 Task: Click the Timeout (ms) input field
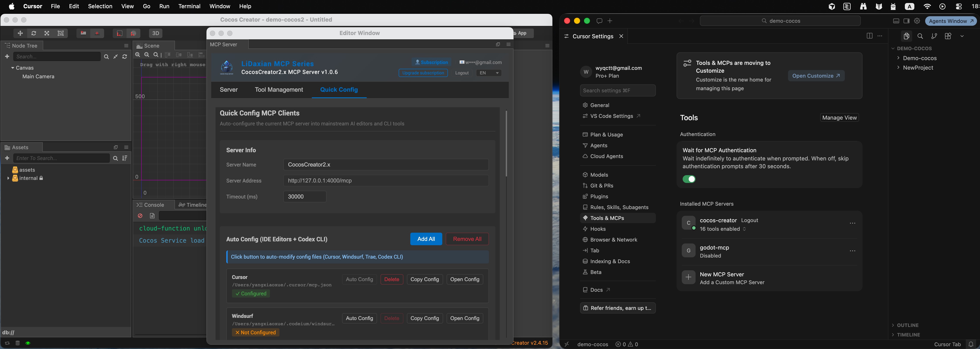[305, 197]
